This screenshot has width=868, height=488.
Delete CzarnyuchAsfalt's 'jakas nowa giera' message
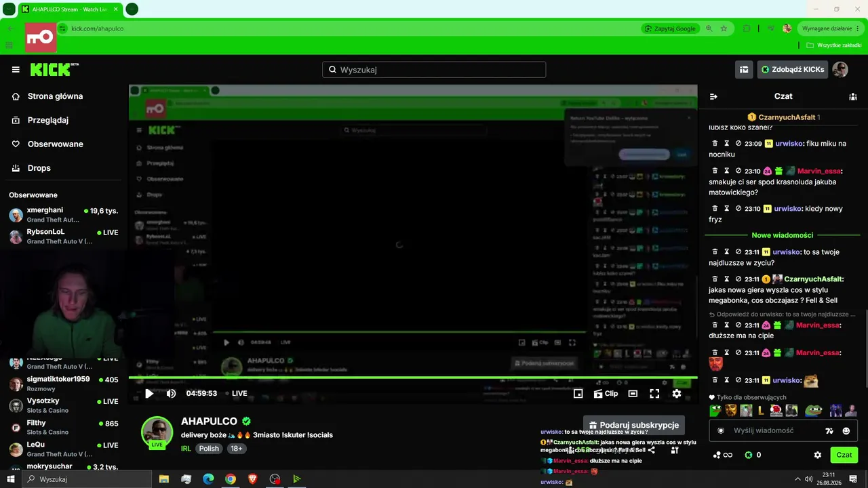point(715,279)
